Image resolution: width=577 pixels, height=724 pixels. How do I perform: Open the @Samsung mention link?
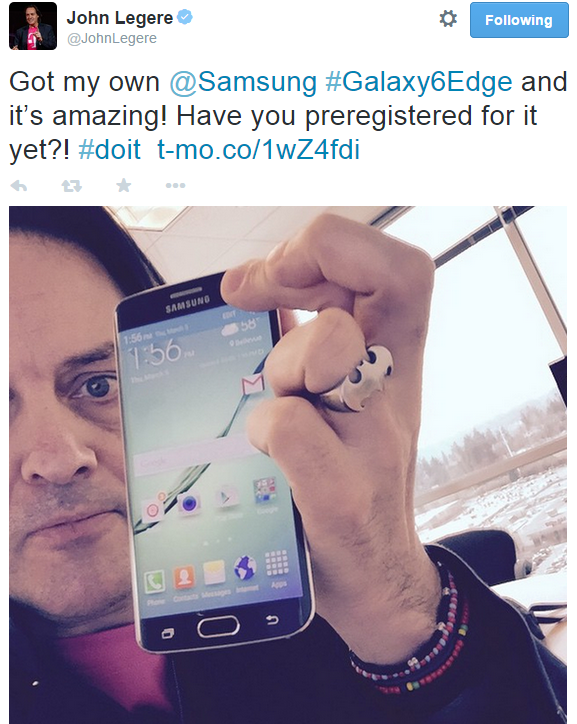click(x=243, y=82)
